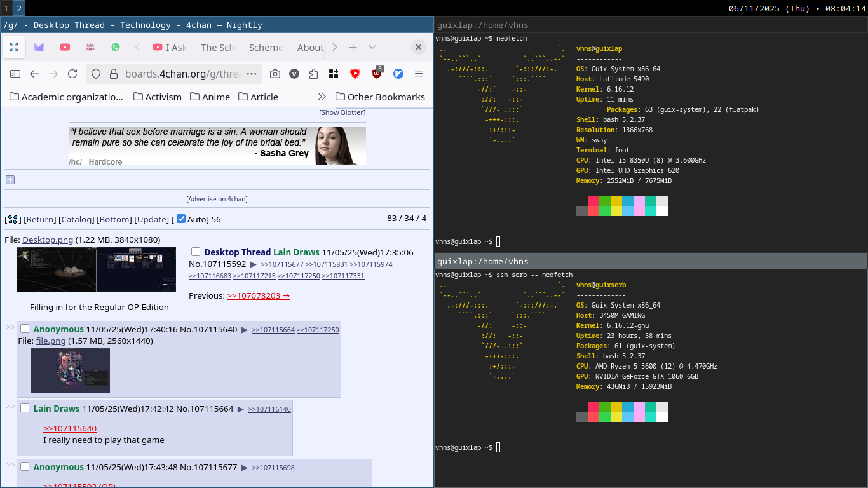Switch to the 'About' tab
Screen dimensions: 868x488
click(x=310, y=47)
